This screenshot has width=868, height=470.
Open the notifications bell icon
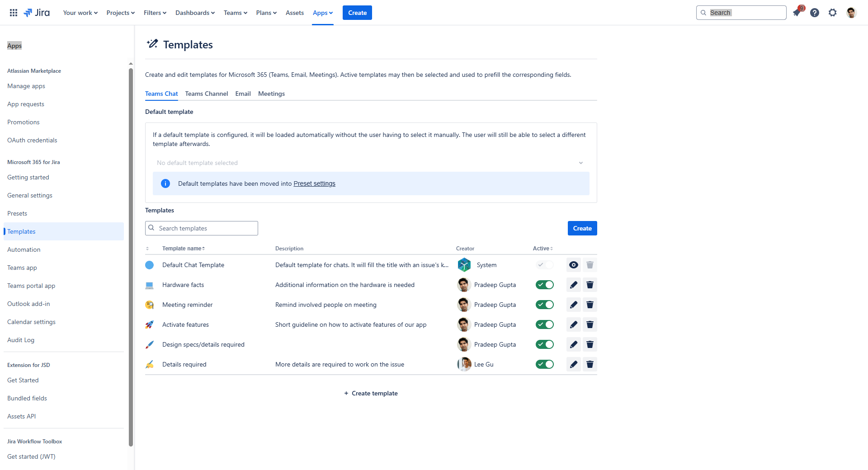pos(797,13)
